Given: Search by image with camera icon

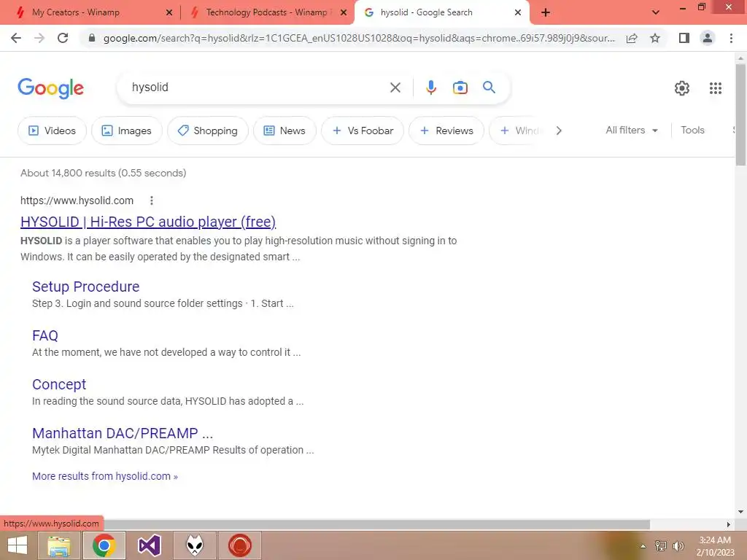Looking at the screenshot, I should [x=460, y=87].
